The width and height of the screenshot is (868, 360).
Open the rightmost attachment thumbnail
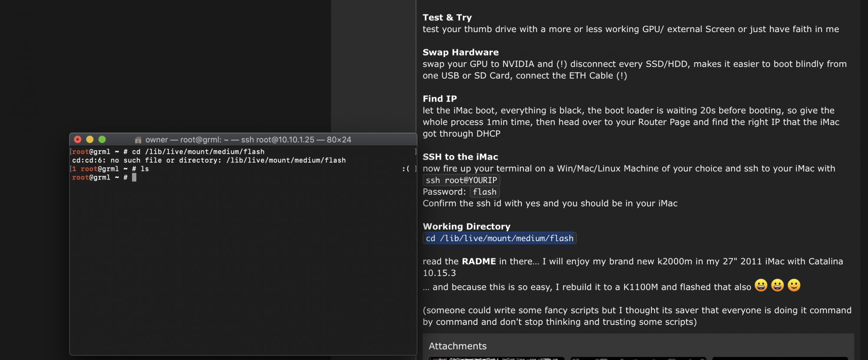tap(780, 358)
